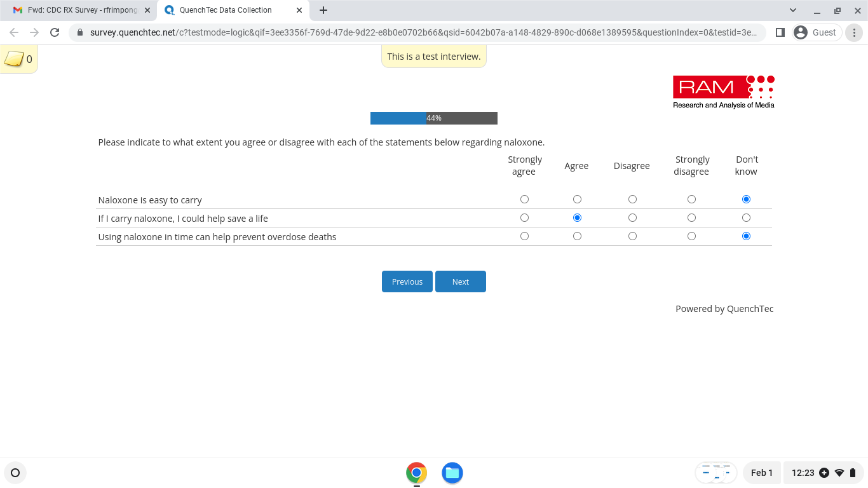This screenshot has width=868, height=488.
Task: Select Strongly agree for easy to carry
Action: [x=524, y=200]
